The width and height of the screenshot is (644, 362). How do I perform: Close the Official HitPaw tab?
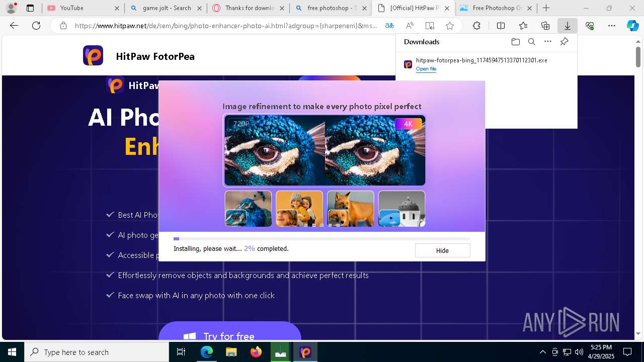point(447,8)
